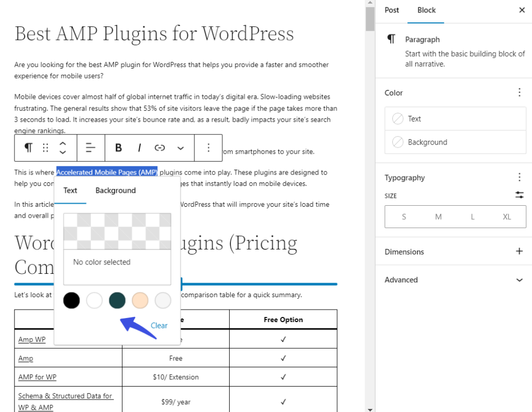This screenshot has width=532, height=412.
Task: Click the post title Best AMP Plugins
Action: click(154, 33)
